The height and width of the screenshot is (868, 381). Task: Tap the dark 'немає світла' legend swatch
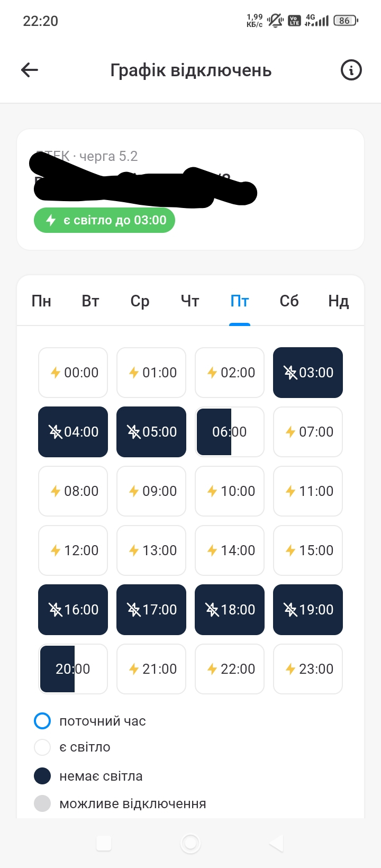[x=42, y=776]
